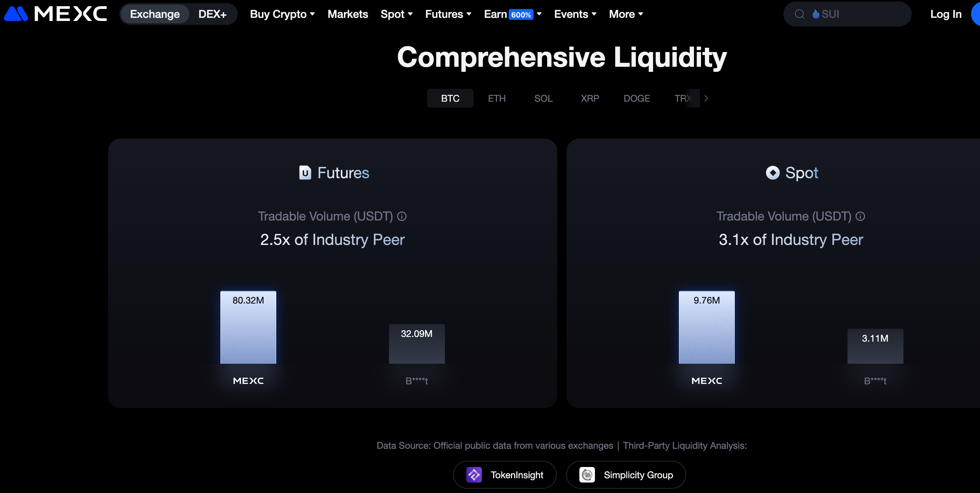Expand the Buy Crypto dropdown
Screen dimensions: 980x493
[282, 14]
